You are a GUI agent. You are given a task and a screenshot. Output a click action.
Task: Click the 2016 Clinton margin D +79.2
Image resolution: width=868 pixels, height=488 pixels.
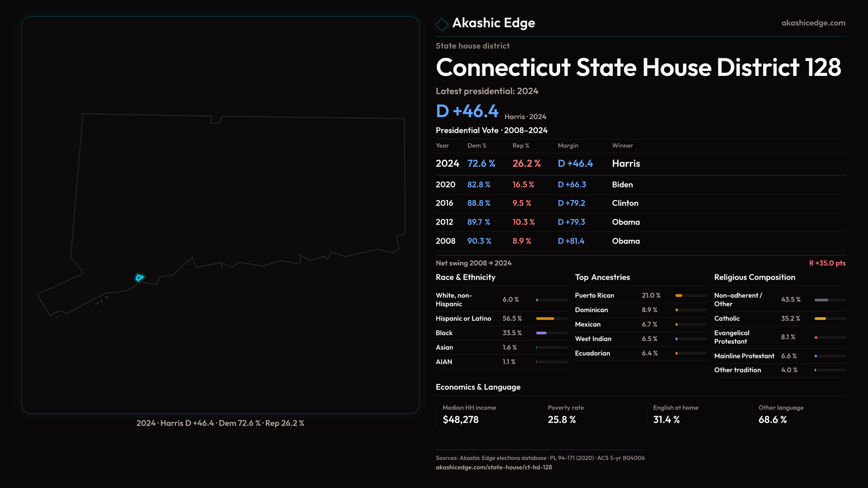571,203
